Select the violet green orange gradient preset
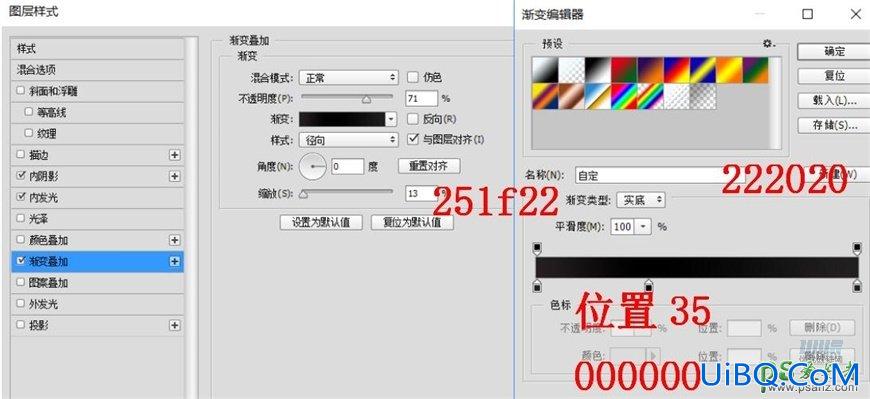This screenshot has width=870, height=399. (x=755, y=70)
